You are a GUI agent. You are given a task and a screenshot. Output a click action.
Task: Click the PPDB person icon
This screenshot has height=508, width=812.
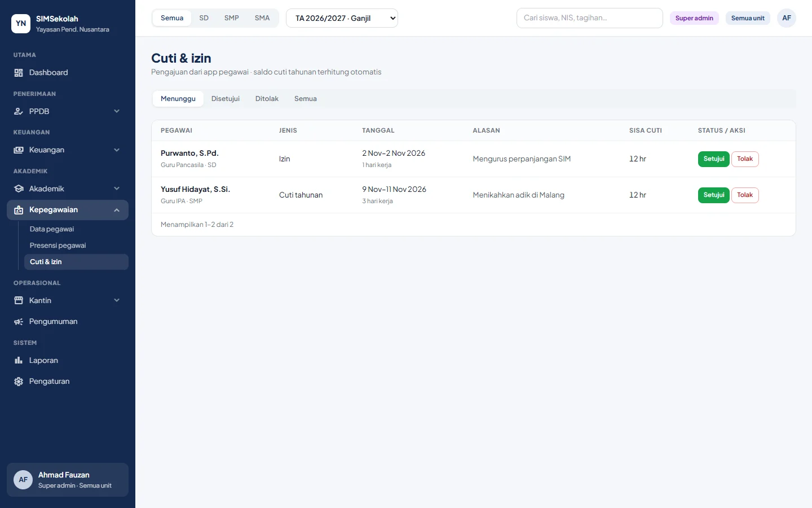tap(19, 112)
